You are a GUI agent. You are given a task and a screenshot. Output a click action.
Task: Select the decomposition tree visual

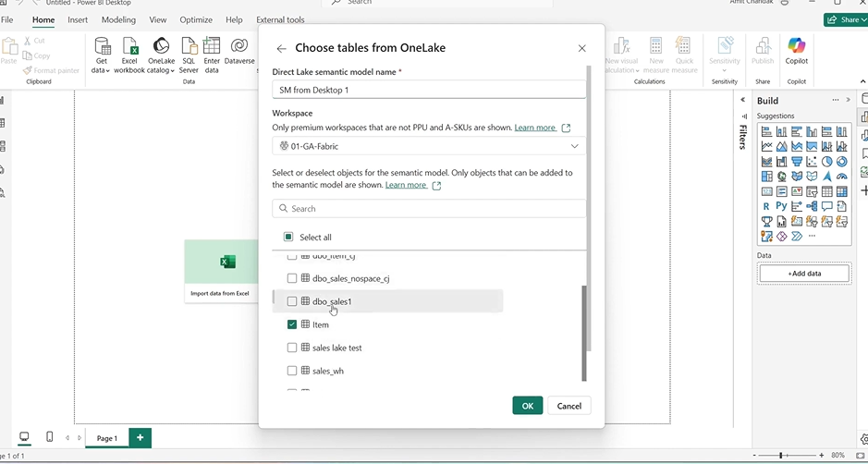[x=812, y=206]
